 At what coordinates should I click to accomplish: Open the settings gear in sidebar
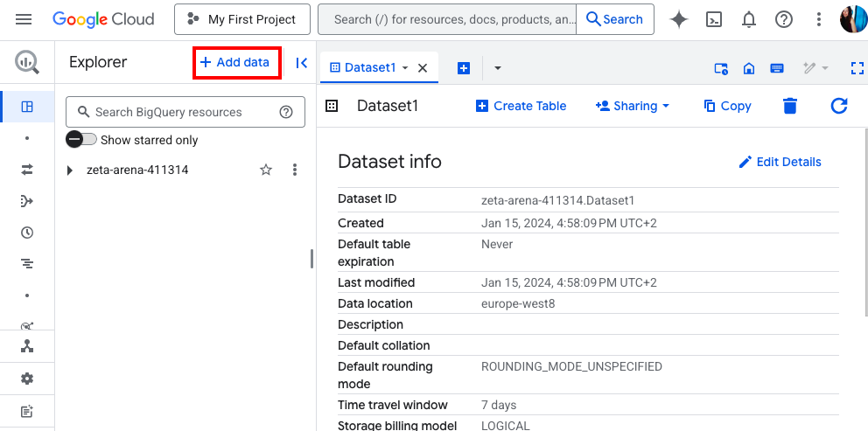click(27, 379)
